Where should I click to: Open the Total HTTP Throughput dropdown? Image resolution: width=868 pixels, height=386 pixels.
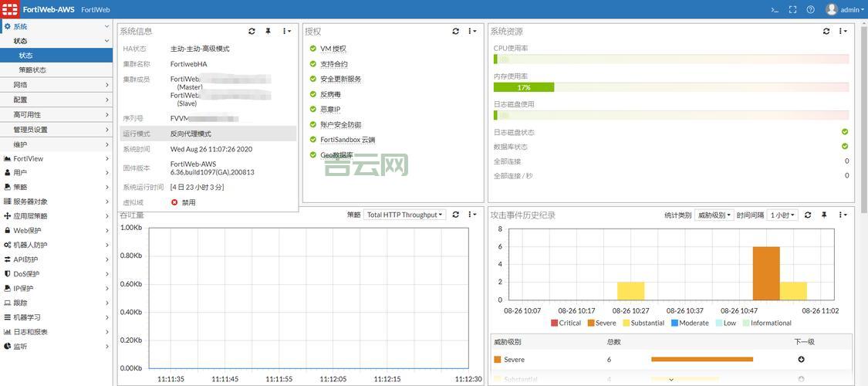(x=405, y=215)
